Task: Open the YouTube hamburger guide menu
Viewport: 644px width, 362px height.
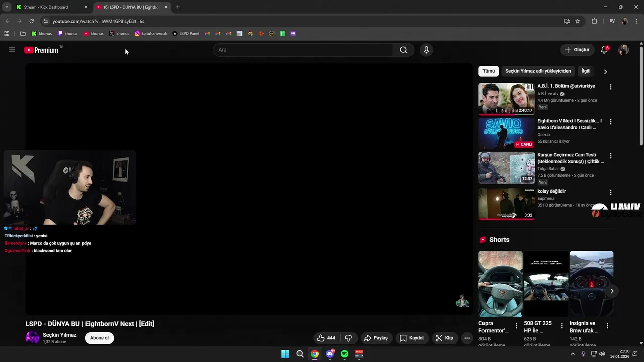Action: coord(12,50)
